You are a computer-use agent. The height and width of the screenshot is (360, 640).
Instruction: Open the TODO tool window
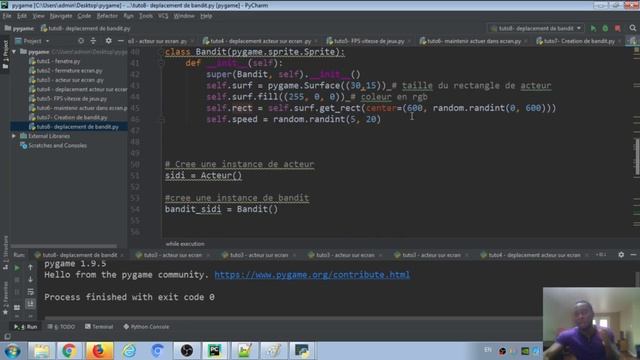[x=61, y=327]
